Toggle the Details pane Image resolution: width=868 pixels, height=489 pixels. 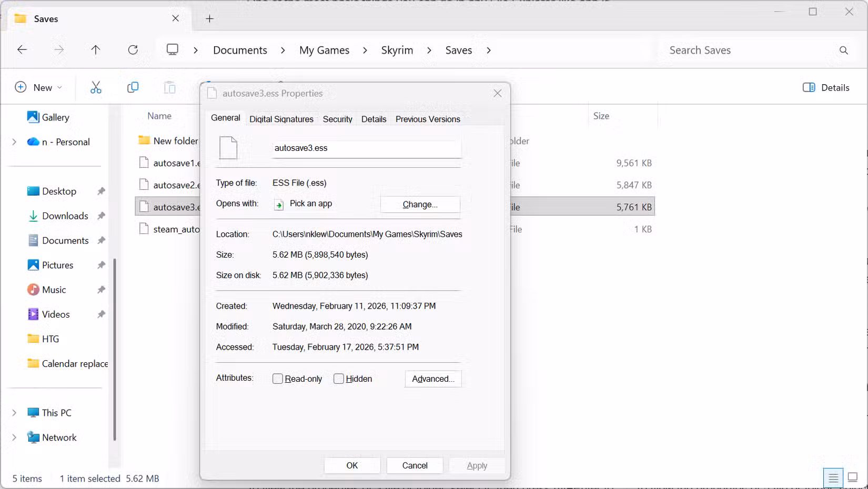pyautogui.click(x=826, y=87)
